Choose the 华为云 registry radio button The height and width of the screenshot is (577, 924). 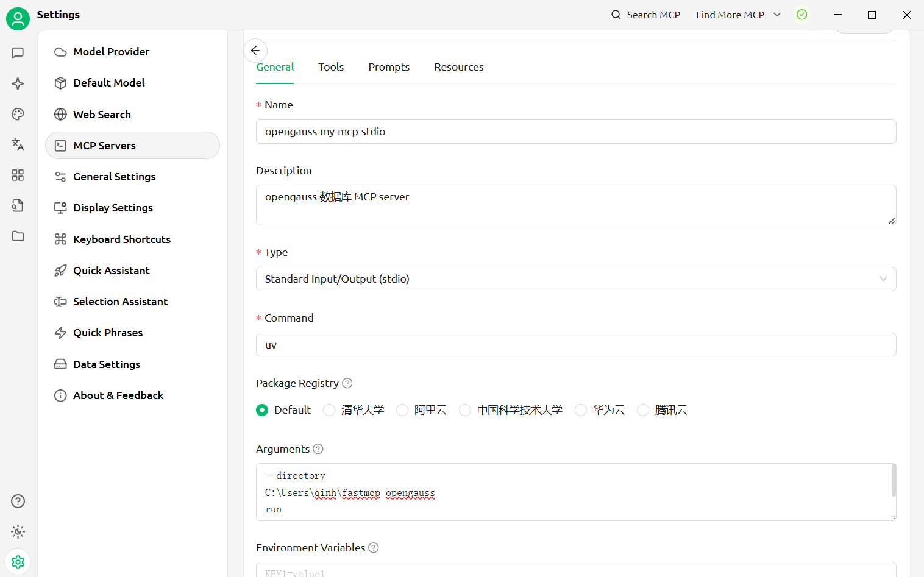click(581, 410)
